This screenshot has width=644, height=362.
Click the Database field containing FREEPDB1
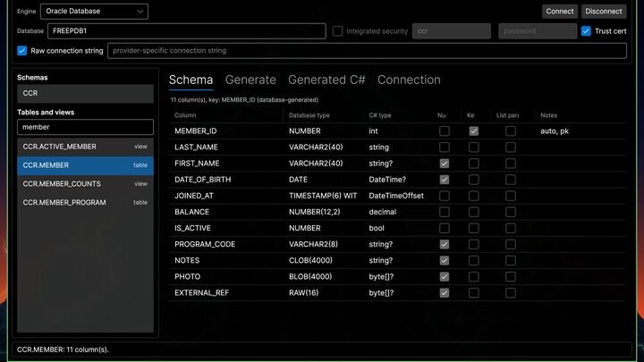[187, 30]
